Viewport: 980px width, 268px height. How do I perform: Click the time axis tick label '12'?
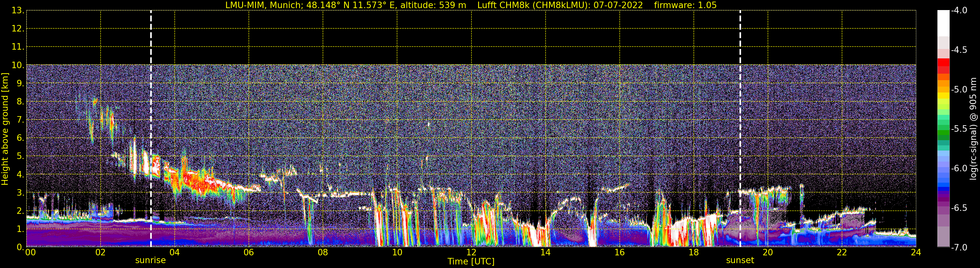coord(471,253)
